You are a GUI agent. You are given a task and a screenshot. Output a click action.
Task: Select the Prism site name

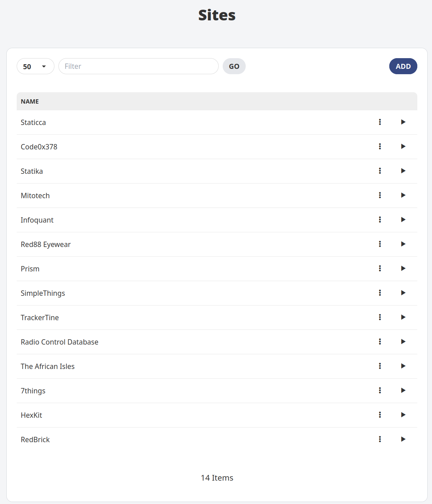coord(30,269)
